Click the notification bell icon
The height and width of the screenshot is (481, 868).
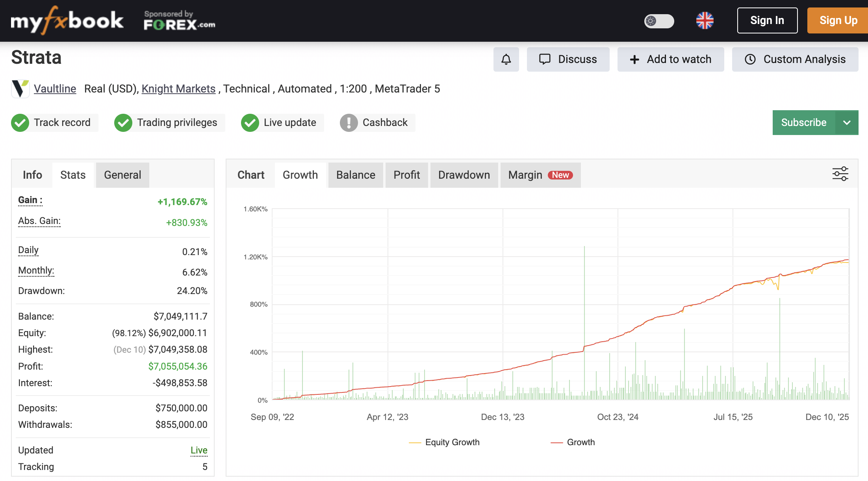point(506,59)
